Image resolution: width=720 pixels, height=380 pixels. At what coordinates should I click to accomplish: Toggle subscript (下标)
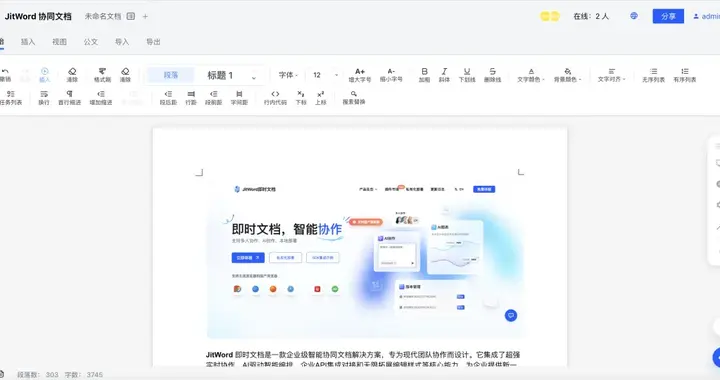[301, 98]
